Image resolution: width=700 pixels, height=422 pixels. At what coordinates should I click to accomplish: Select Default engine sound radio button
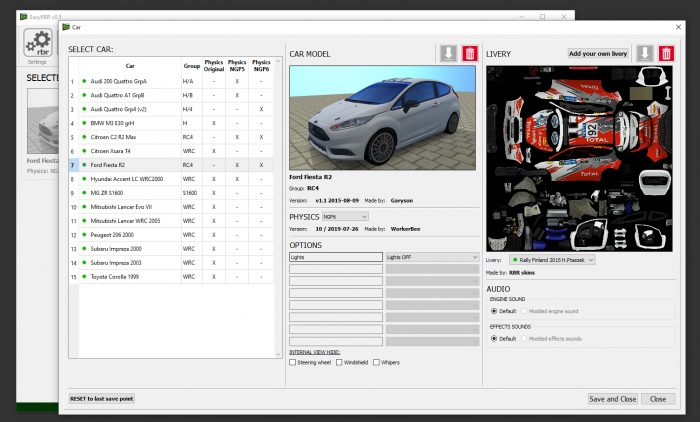pos(494,311)
